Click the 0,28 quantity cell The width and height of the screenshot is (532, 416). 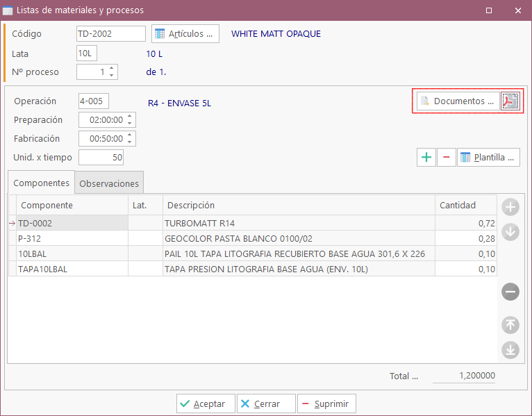(x=466, y=238)
